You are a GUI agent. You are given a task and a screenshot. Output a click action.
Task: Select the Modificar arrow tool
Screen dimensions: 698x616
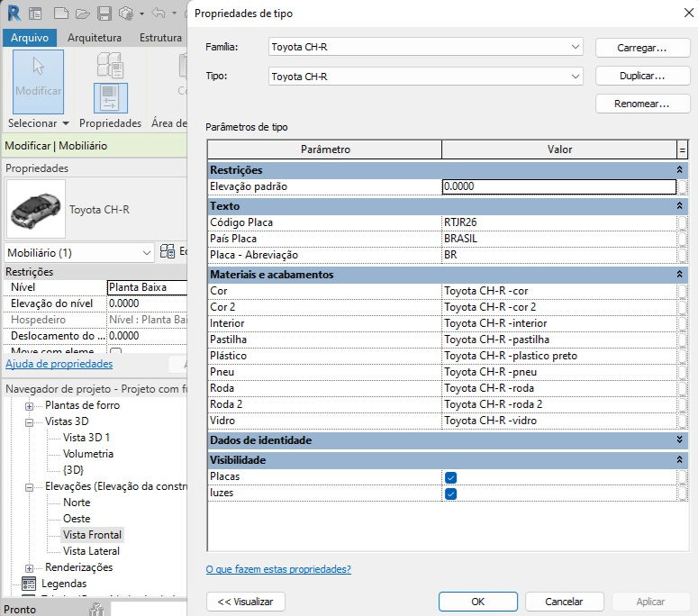coord(39,81)
